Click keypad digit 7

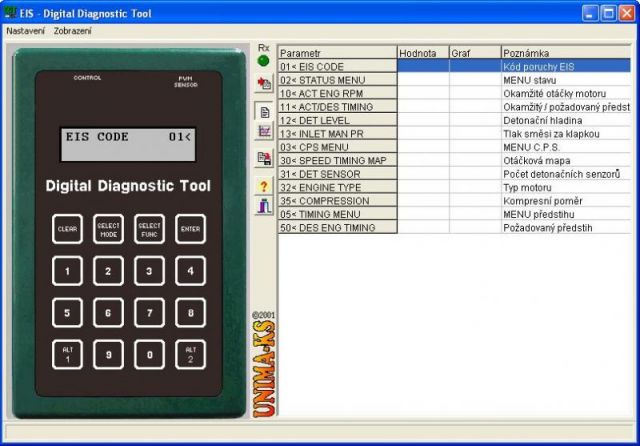(149, 313)
